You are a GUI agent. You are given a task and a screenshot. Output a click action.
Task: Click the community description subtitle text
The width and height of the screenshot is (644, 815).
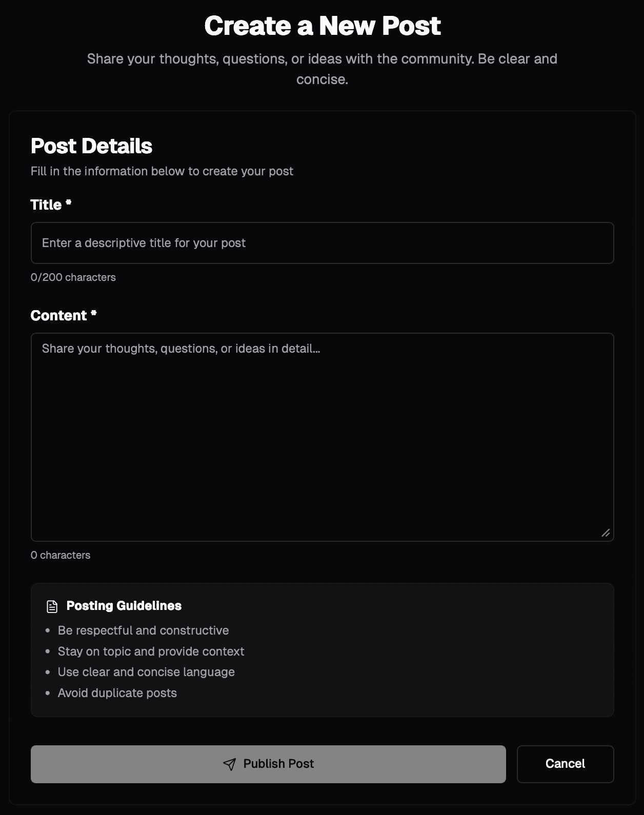[322, 69]
